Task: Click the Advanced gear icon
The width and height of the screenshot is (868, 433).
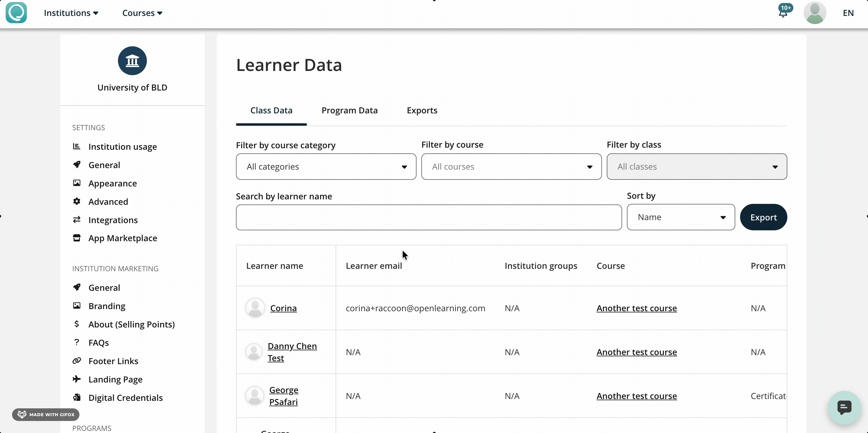Action: pos(77,201)
